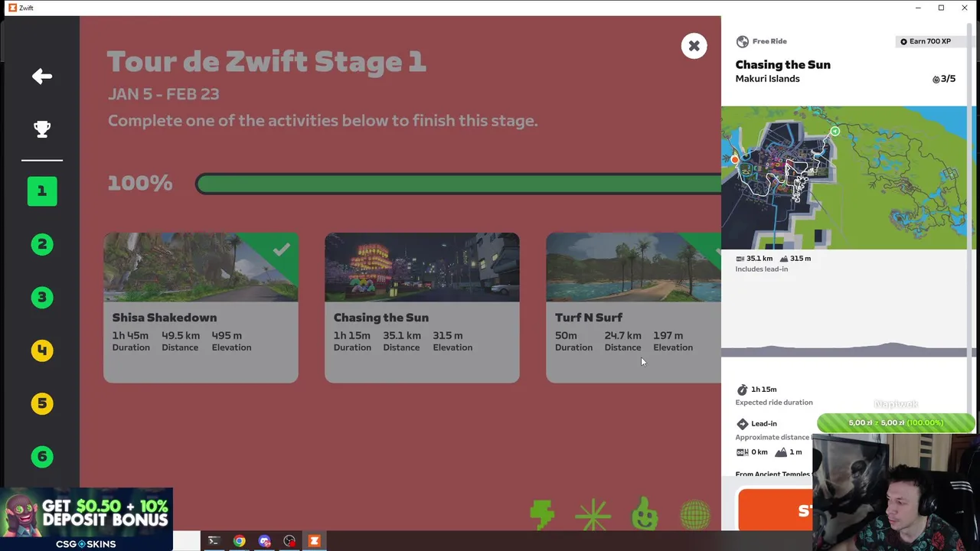Select stage 1 in the sidebar
980x551 pixels.
42,191
